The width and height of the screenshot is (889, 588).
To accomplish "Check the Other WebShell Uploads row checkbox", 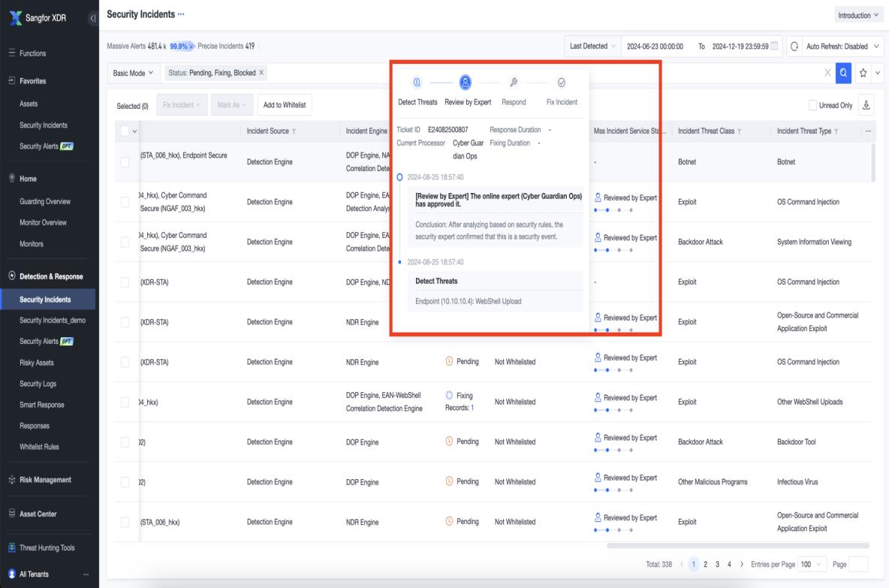I will coord(125,402).
